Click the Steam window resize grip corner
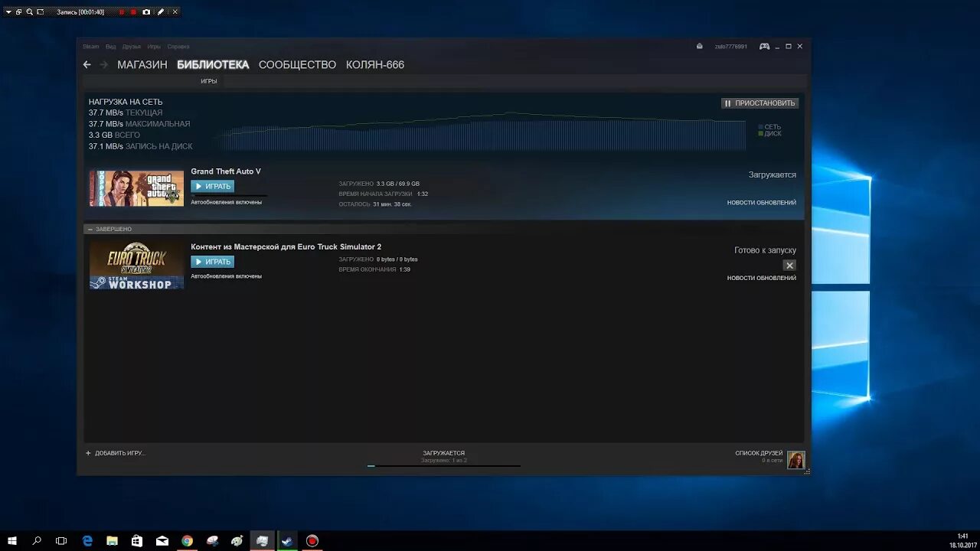This screenshot has width=980, height=551. coord(807,471)
